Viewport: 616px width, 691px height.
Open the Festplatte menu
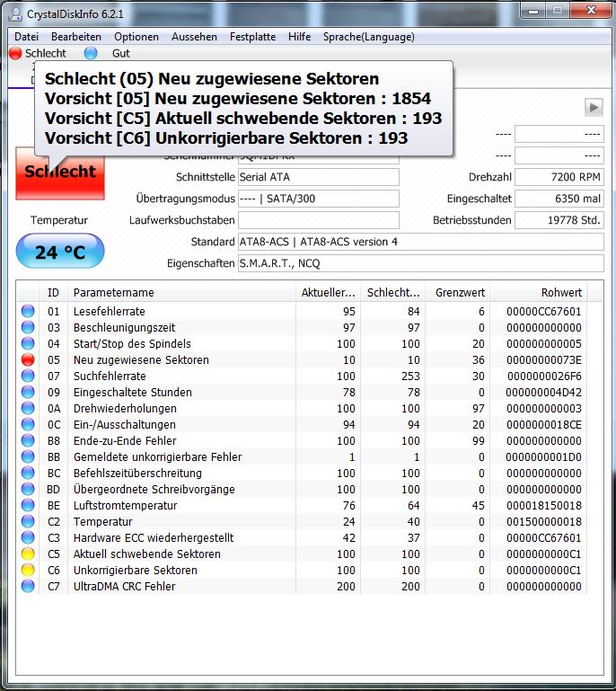252,37
